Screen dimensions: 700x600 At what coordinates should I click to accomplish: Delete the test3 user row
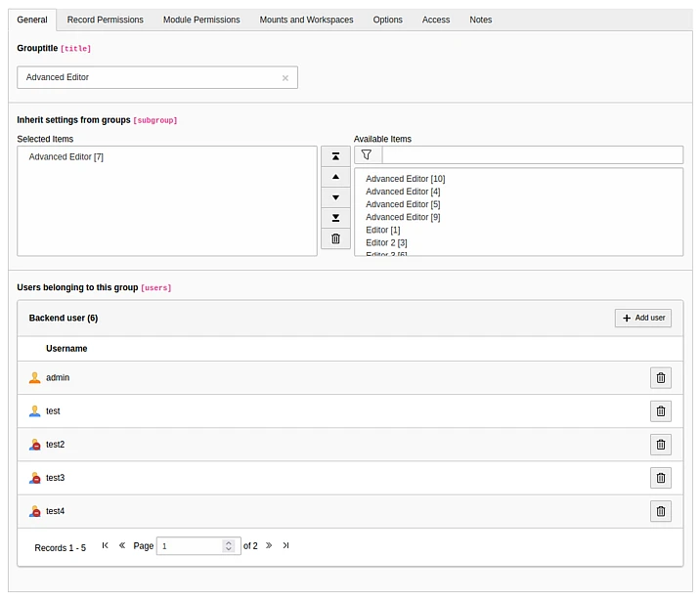pyautogui.click(x=660, y=478)
